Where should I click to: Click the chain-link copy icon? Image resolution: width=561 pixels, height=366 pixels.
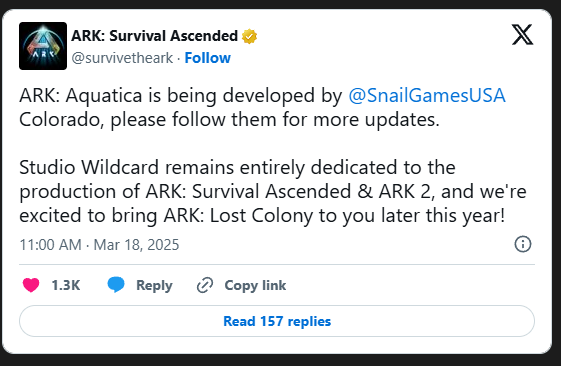pos(205,285)
